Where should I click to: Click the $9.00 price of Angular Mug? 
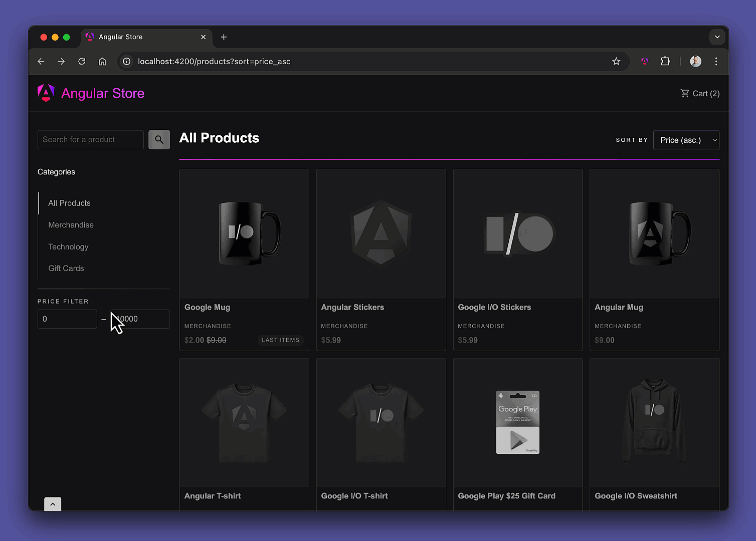pos(604,340)
